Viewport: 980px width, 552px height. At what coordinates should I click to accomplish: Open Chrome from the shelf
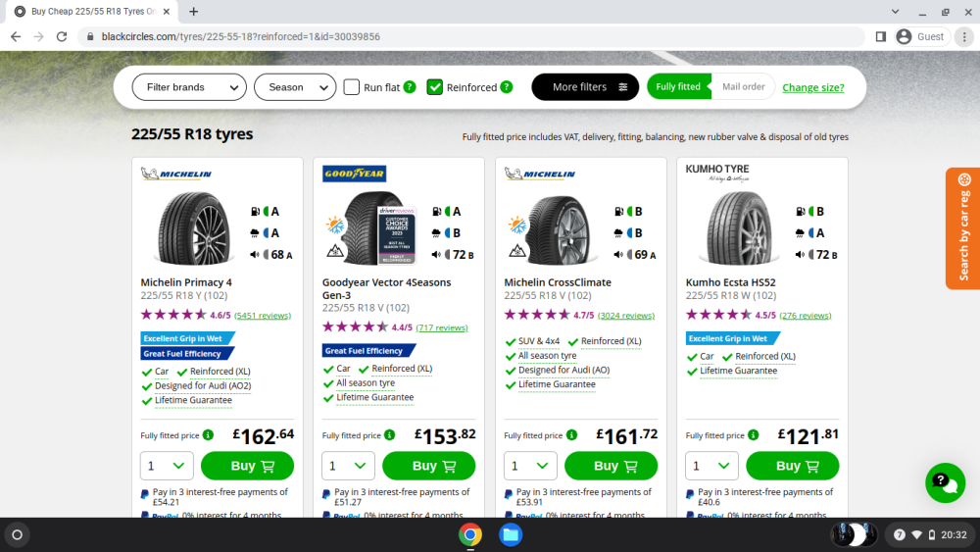(x=470, y=534)
